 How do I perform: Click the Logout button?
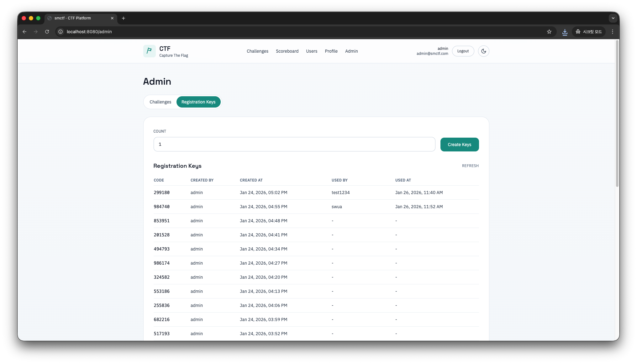463,51
